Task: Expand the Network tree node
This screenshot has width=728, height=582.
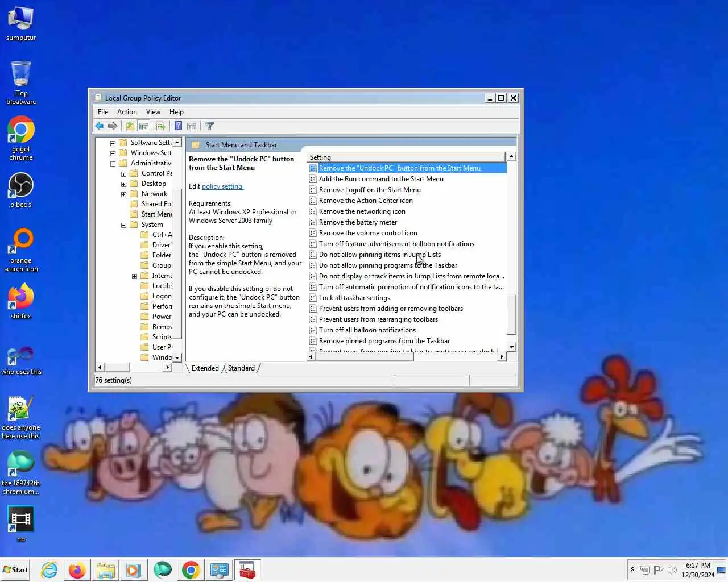Action: click(x=123, y=194)
